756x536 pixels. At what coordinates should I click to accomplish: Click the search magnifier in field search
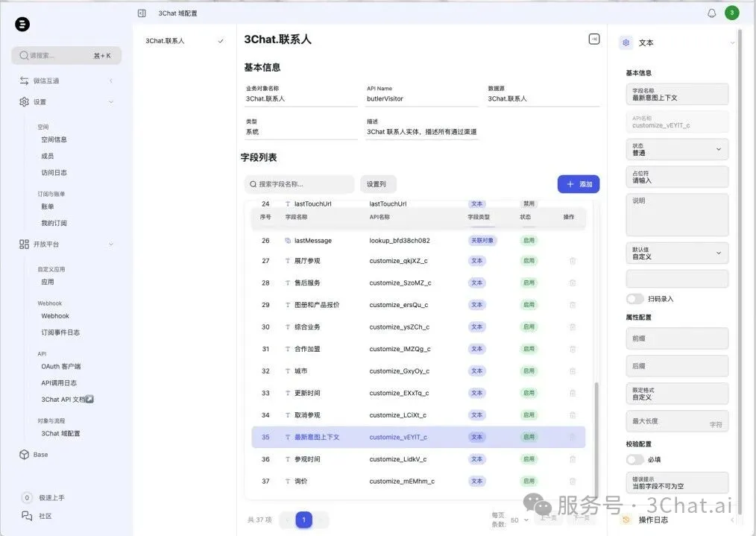253,184
